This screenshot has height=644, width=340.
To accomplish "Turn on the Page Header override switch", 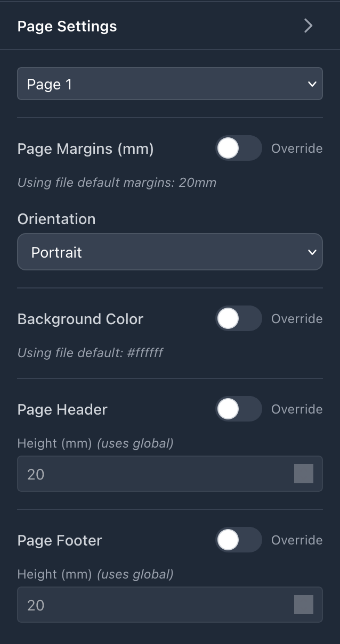I will point(238,409).
